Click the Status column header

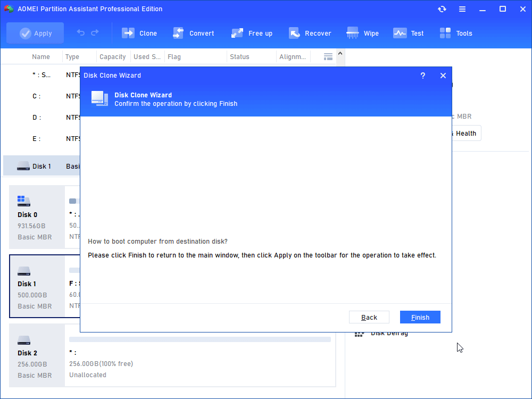click(x=239, y=57)
